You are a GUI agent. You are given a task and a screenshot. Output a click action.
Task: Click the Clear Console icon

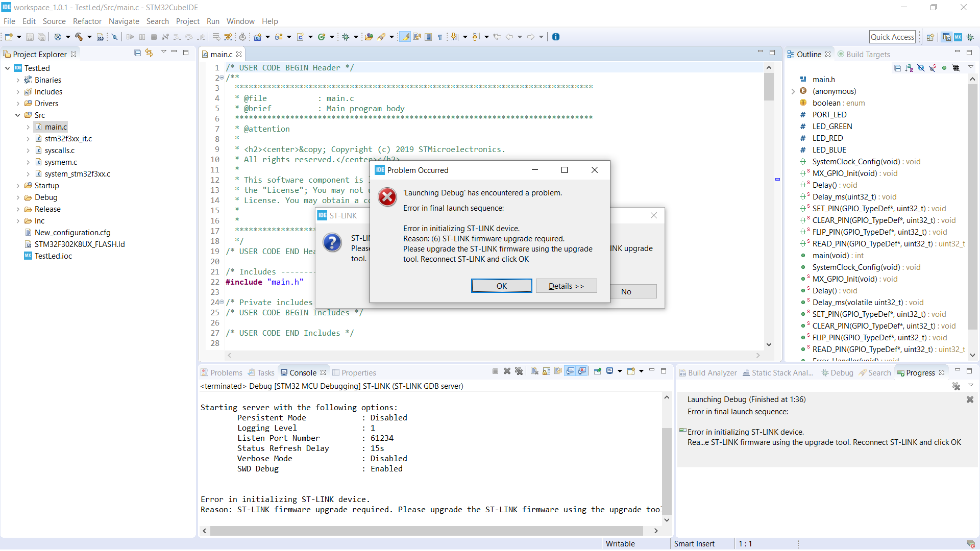click(534, 371)
